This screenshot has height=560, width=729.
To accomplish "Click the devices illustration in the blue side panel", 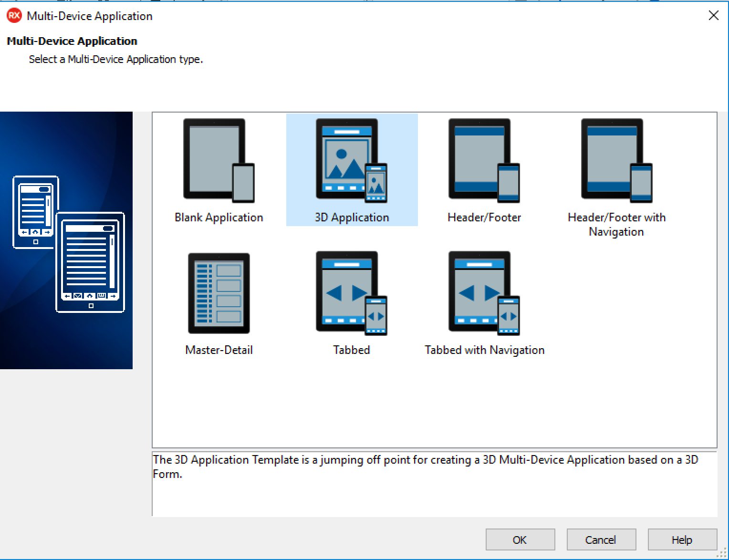I will (68, 244).
